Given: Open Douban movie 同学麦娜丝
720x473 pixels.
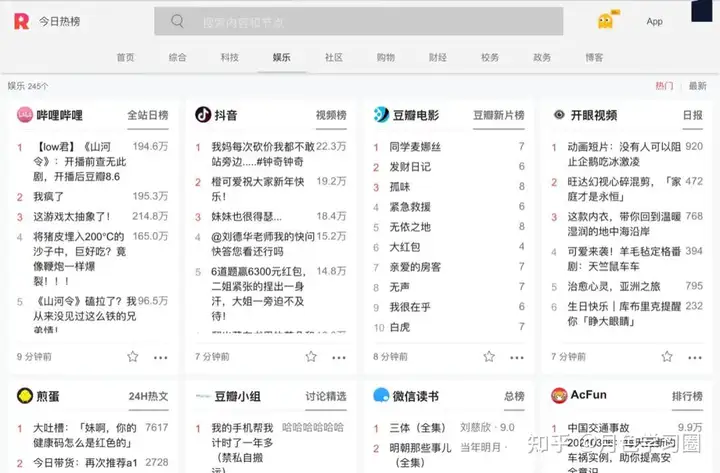Looking at the screenshot, I should click(415, 147).
